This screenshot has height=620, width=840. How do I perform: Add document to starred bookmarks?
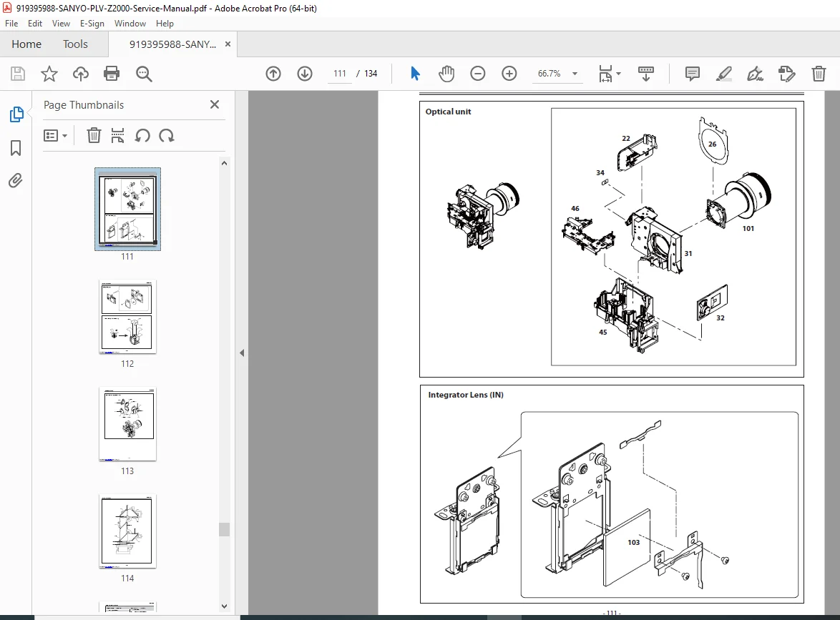pyautogui.click(x=49, y=74)
